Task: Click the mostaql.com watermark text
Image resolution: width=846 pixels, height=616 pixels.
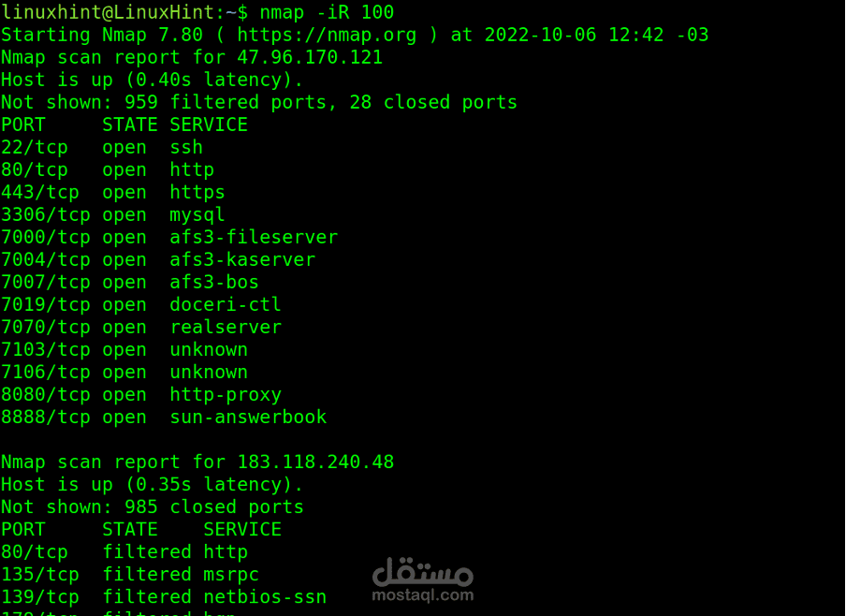Action: (422, 594)
